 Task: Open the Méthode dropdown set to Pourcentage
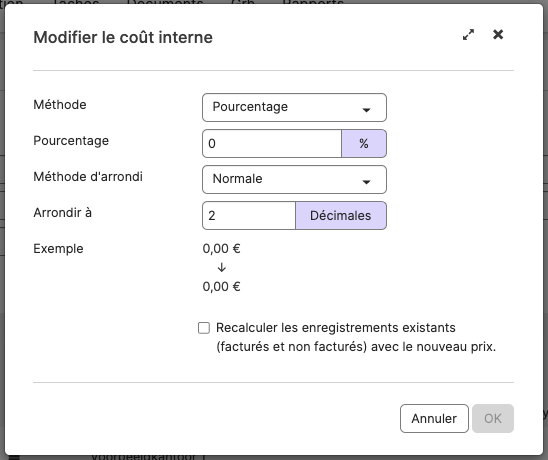click(x=294, y=107)
